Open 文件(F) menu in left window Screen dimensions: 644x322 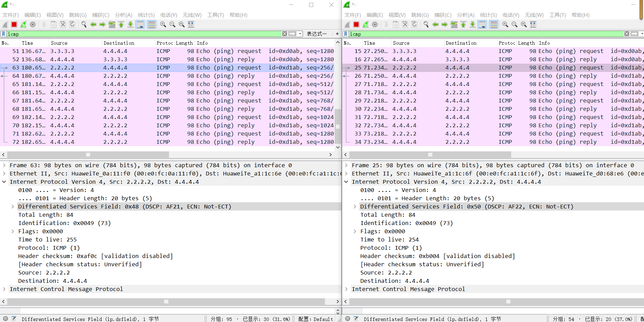11,15
